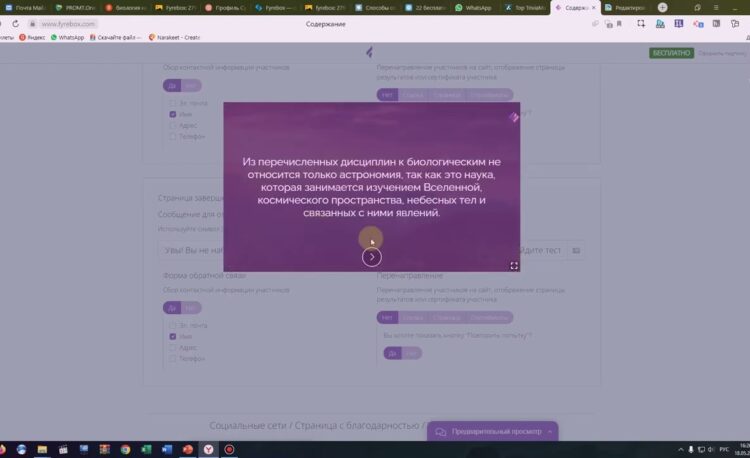Toggle the Имя checkbox in lower feedback form
The height and width of the screenshot is (458, 750).
pos(173,337)
